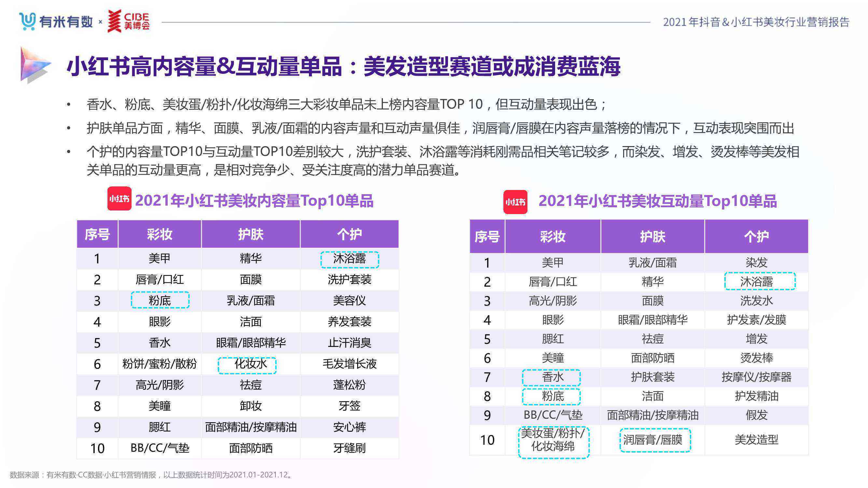Click 美甲 in the 内容量 table's first row
Image resolution: width=868 pixels, height=488 pixels.
(160, 259)
